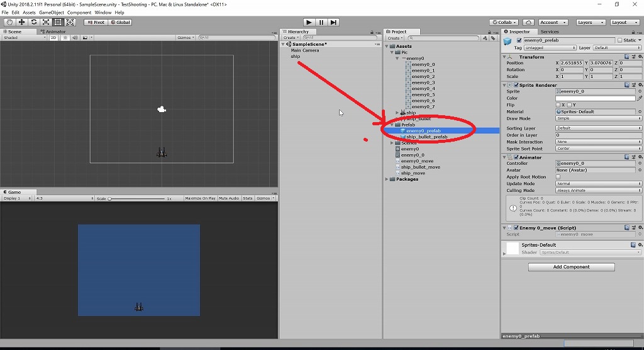Toggle scene audio icon
Screen dimensions: 644x350
coord(75,37)
